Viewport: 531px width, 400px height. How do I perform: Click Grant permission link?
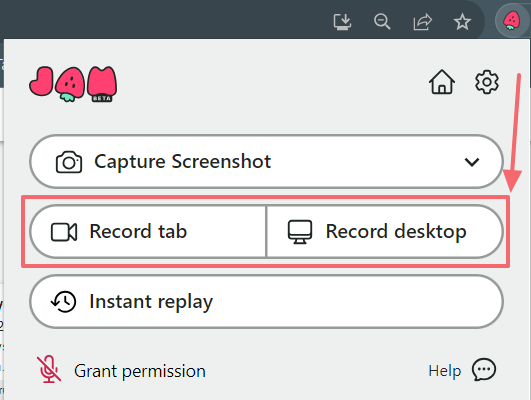point(140,371)
